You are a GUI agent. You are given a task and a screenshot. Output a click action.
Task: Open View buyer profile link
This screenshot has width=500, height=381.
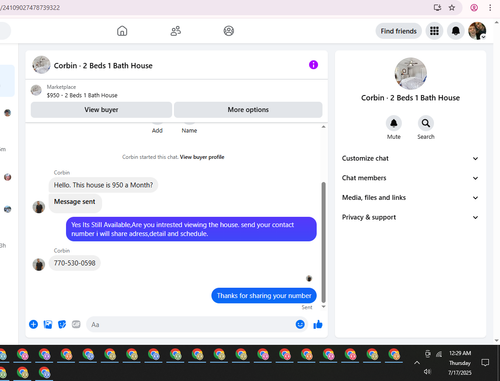tap(202, 157)
